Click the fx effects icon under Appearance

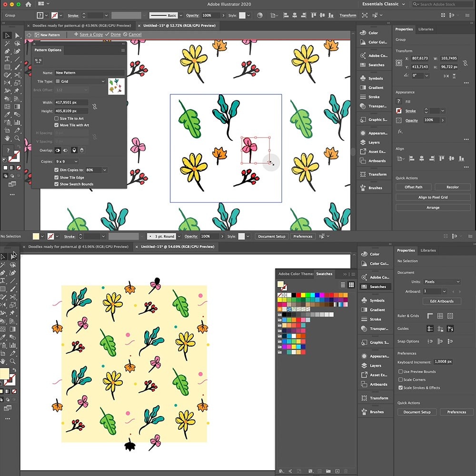coord(400,131)
